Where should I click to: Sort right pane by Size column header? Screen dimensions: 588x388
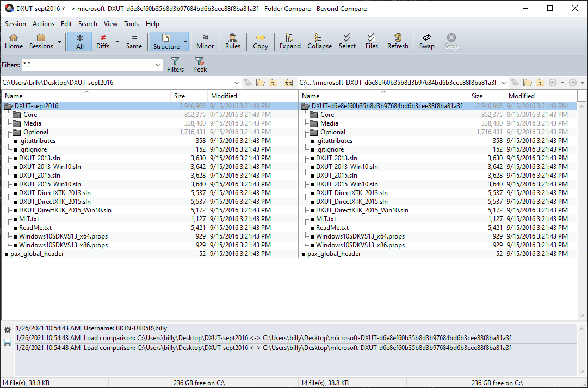pyautogui.click(x=486, y=96)
